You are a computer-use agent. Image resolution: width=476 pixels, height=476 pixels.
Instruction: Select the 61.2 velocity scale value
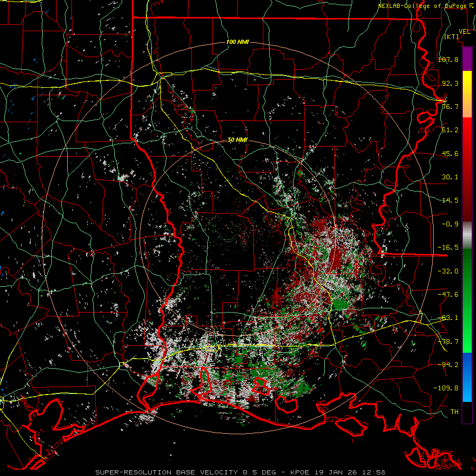(x=450, y=130)
